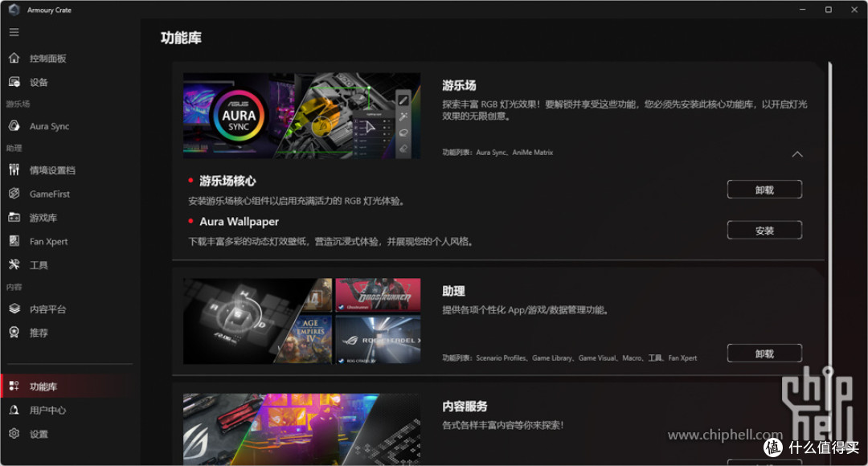This screenshot has height=466, width=868.
Task: Uninstall 游乐场核心 with 卸载 button
Action: 764,190
